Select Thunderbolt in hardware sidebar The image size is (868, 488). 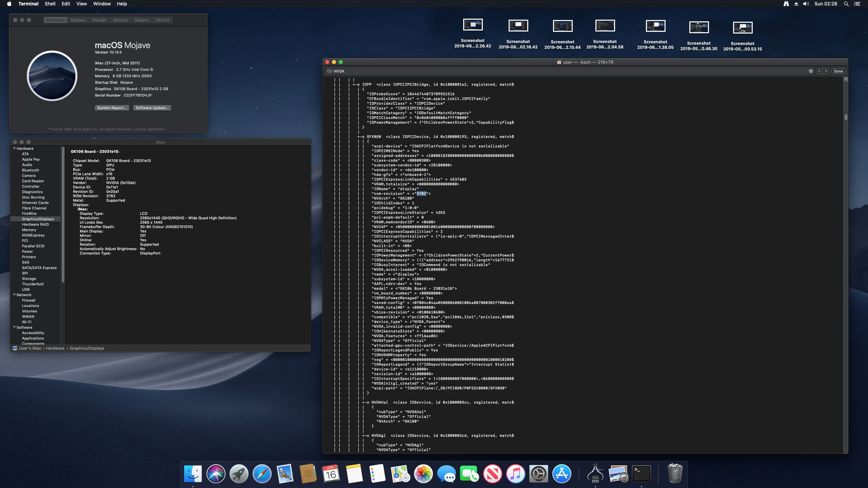point(33,284)
